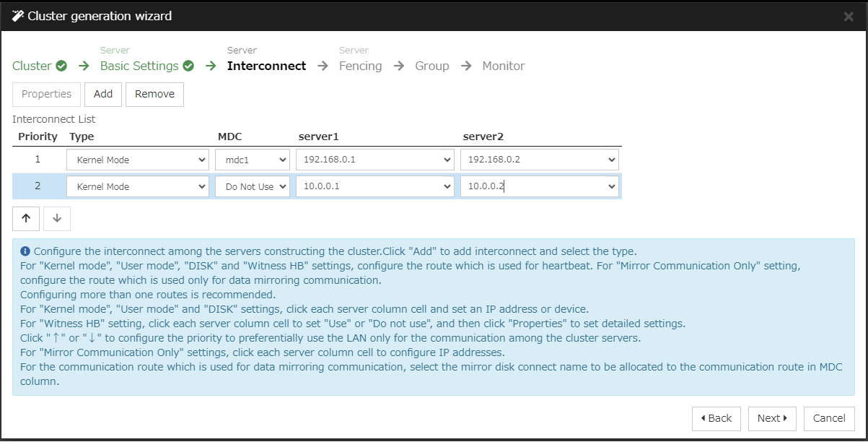The image size is (868, 442).
Task: Close the Cluster generation wizard dialog
Action: (x=849, y=16)
